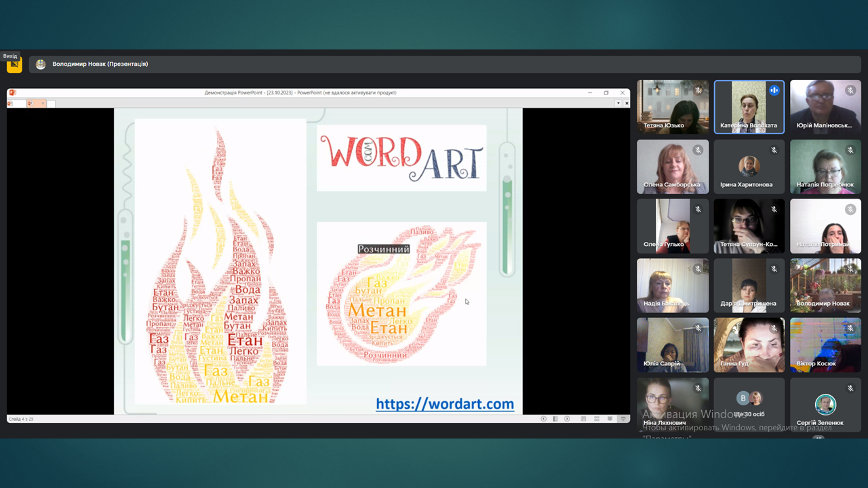Select Тетяна Супрун's video tile

click(x=749, y=226)
